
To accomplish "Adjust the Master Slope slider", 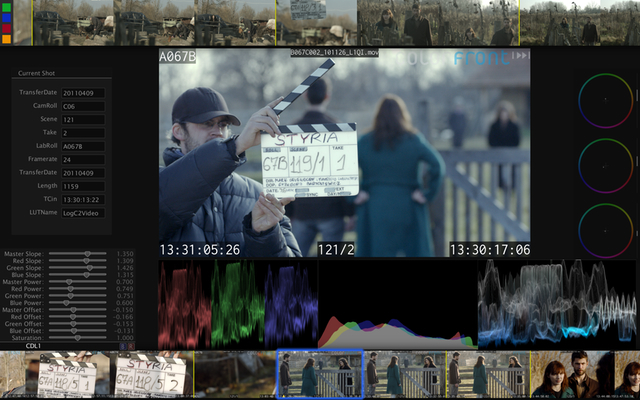I will point(87,254).
